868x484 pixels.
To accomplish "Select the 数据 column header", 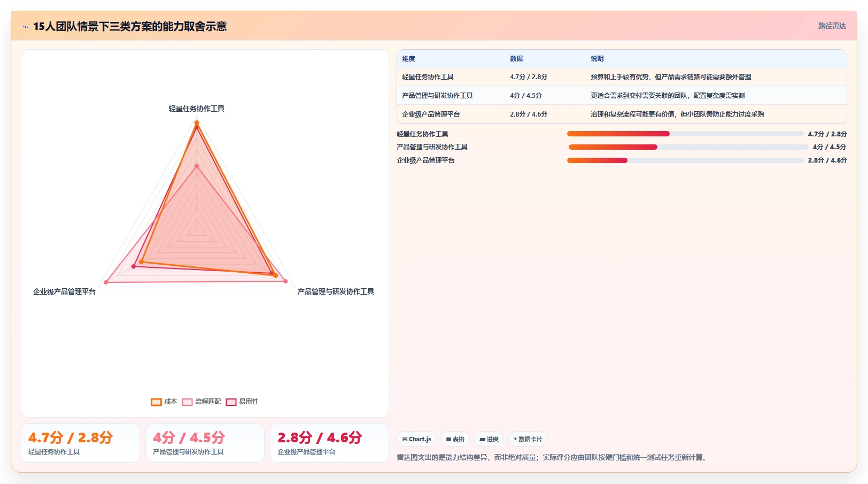I will (516, 59).
